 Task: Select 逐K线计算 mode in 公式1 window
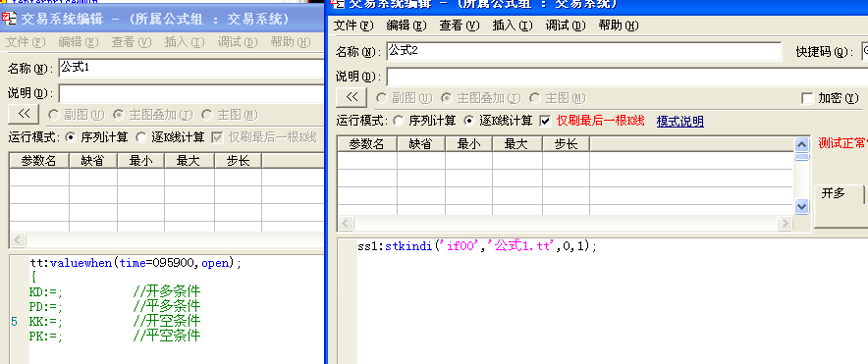(x=141, y=137)
